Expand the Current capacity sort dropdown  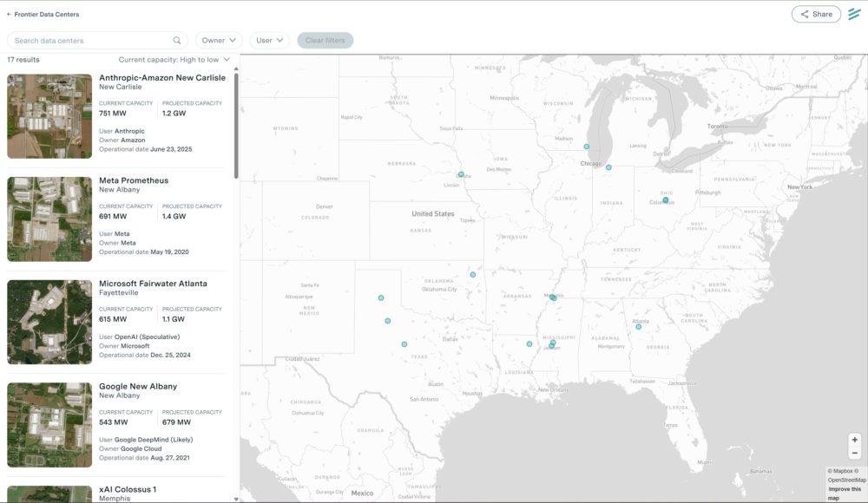(x=174, y=60)
